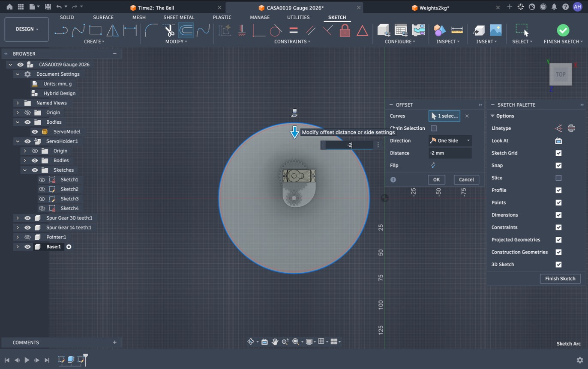Select the Sketch Dimension tool
This screenshot has width=588, height=369.
coord(130,30)
